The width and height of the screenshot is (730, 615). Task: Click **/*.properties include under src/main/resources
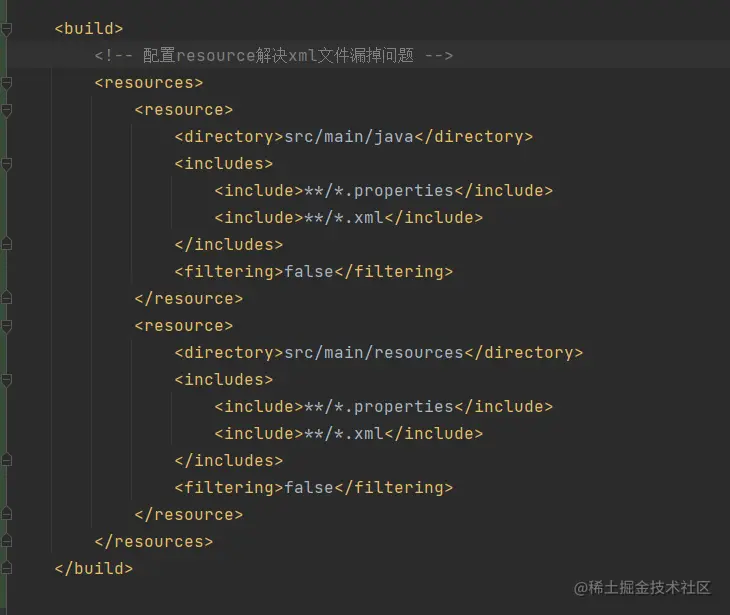coord(379,406)
